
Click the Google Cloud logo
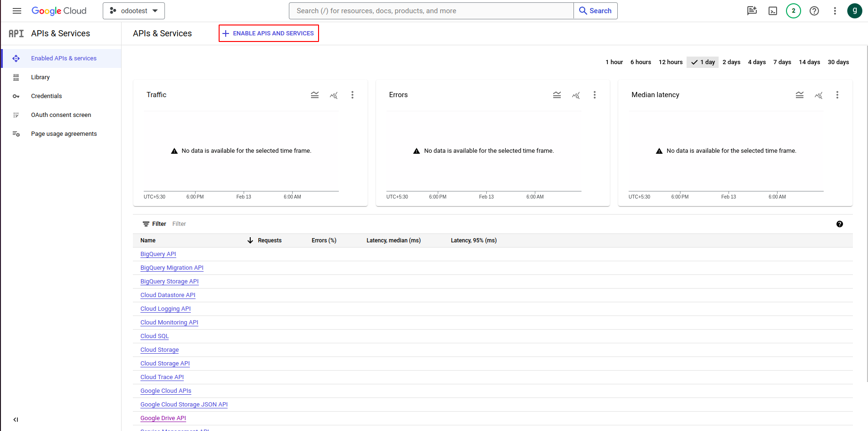point(59,11)
